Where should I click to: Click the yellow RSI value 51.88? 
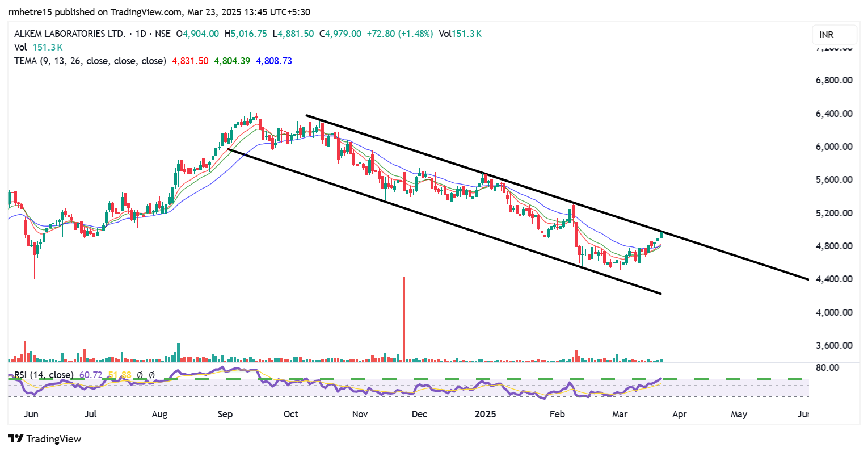tap(120, 375)
